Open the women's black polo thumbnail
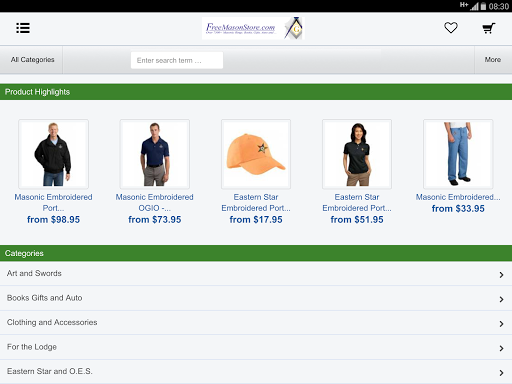Viewport: 512px width, 384px height. click(x=357, y=154)
